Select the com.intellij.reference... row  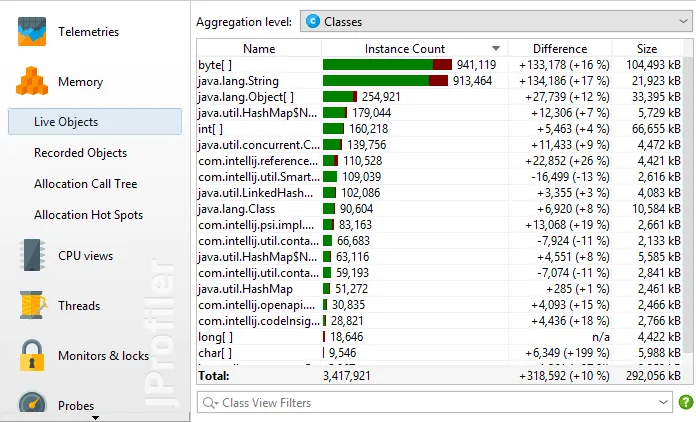click(x=439, y=161)
